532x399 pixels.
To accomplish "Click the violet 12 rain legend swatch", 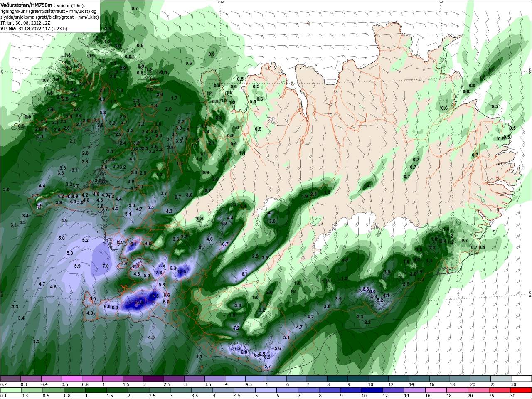I will [394, 390].
